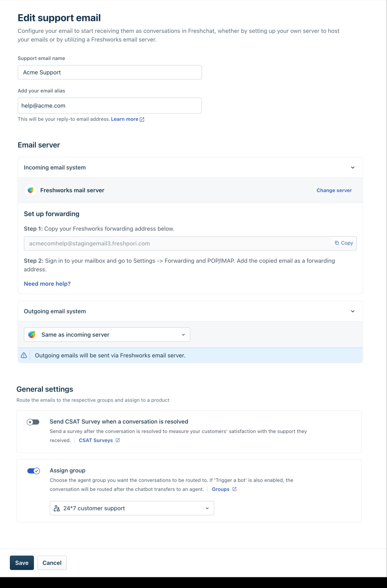Click the Edit support email title

coord(59,18)
